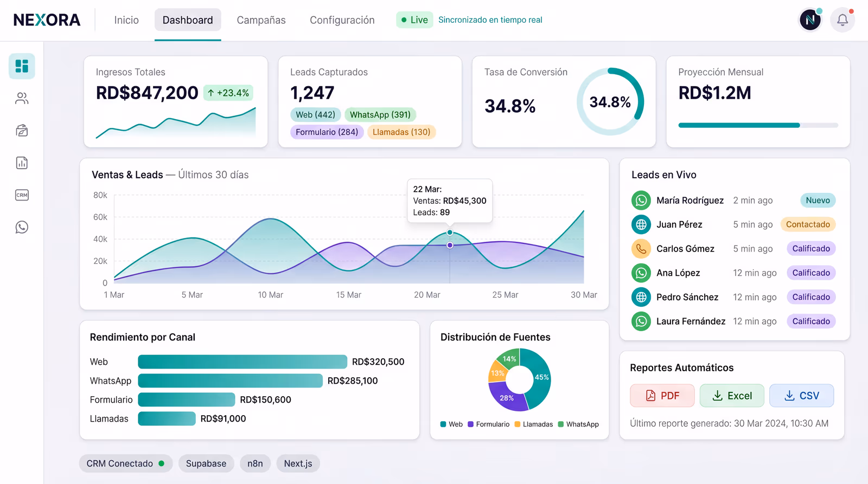Select the lead name Juan Pérez

(679, 224)
